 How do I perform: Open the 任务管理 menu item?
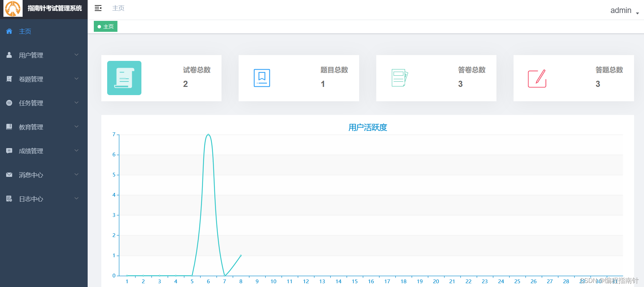(31, 103)
